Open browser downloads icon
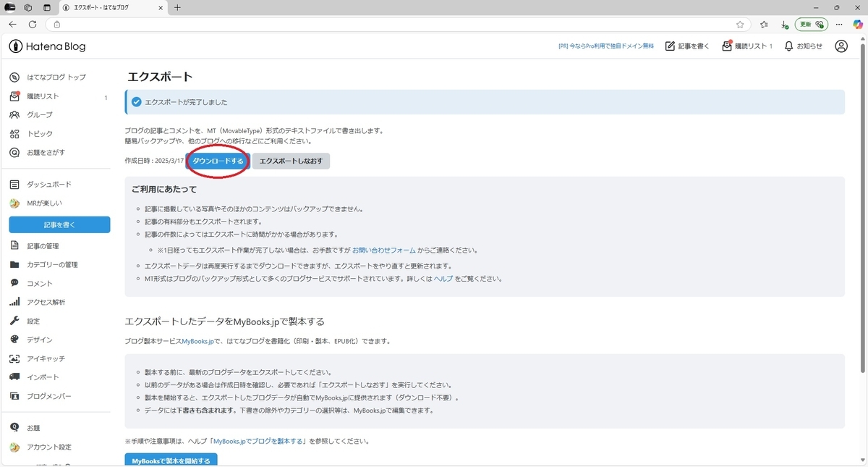 click(x=785, y=24)
